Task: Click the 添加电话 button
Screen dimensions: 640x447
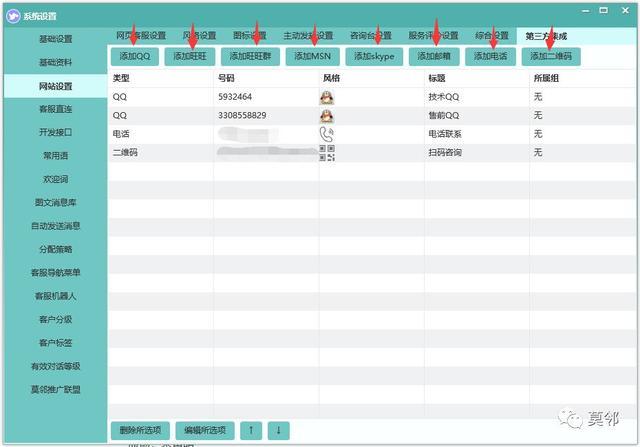Action: click(491, 56)
